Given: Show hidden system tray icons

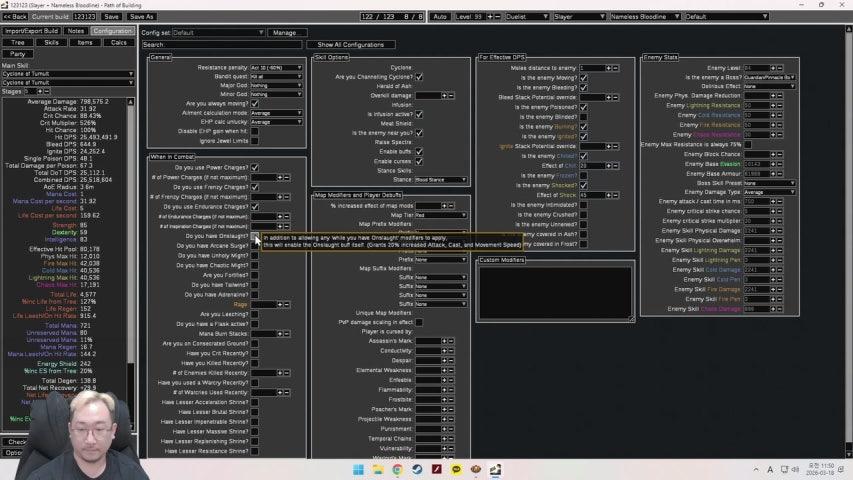Looking at the screenshot, I should point(756,470).
